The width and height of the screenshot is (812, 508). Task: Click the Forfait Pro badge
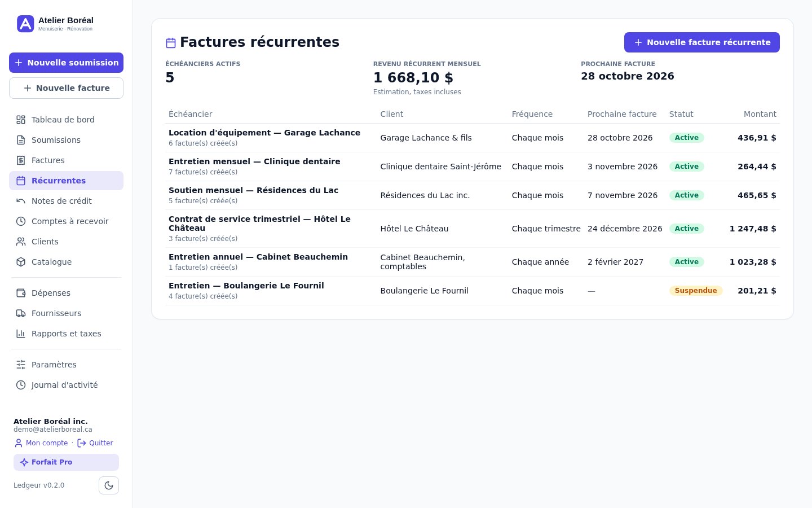tap(66, 462)
